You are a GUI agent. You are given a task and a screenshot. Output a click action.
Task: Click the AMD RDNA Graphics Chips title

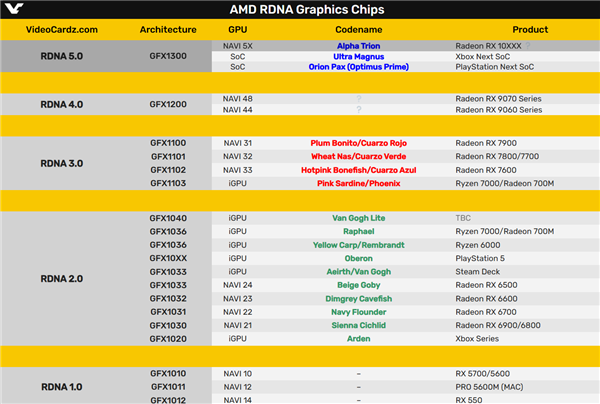point(300,10)
